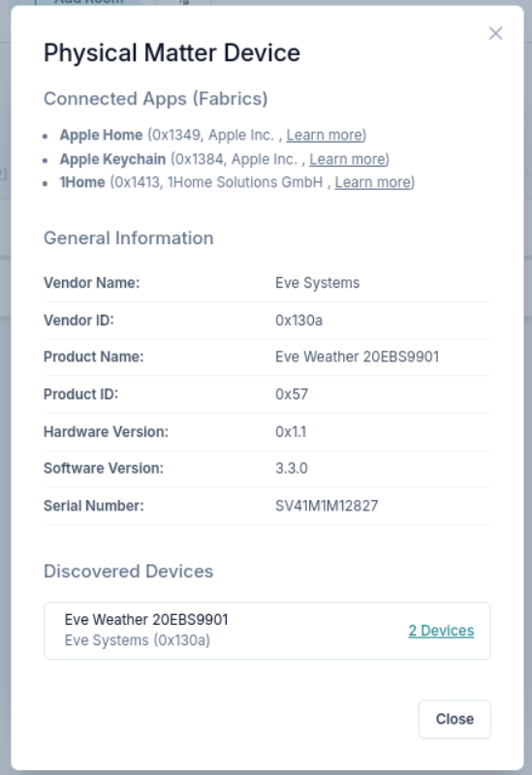Screen dimensions: 532x775
Task: Click the Hardware Version label
Action: point(106,432)
